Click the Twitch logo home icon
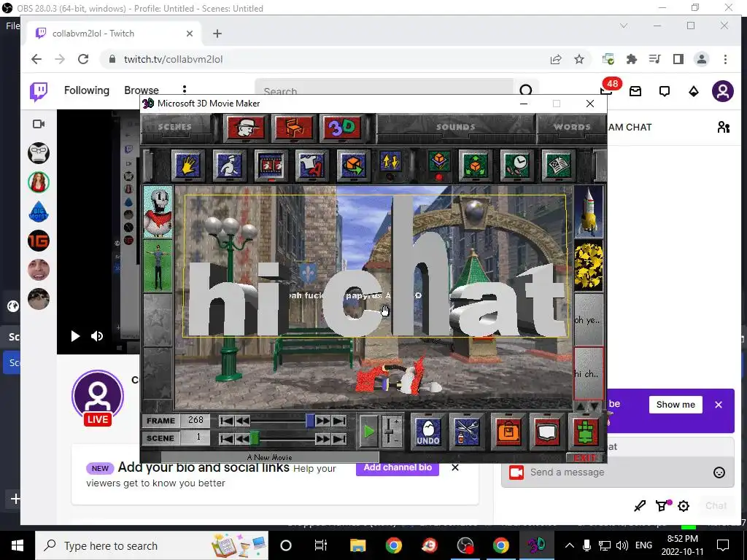Image resolution: width=747 pixels, height=560 pixels. tap(39, 91)
